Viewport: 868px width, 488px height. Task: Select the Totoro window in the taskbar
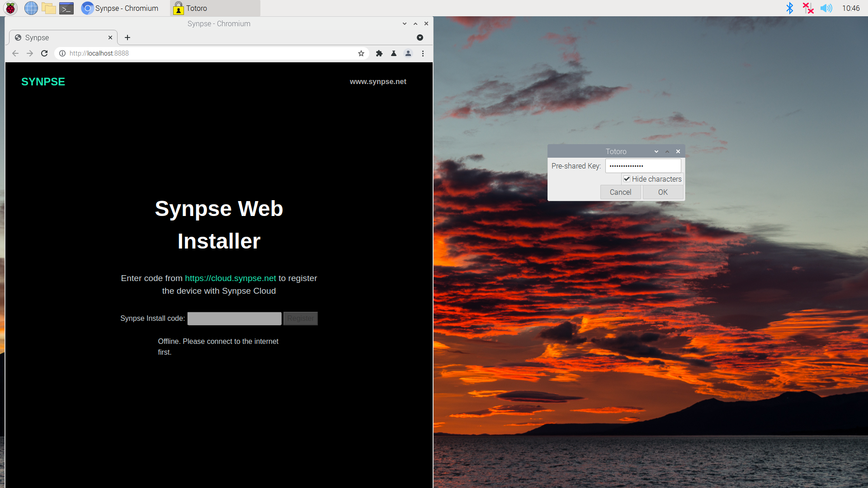pos(215,8)
